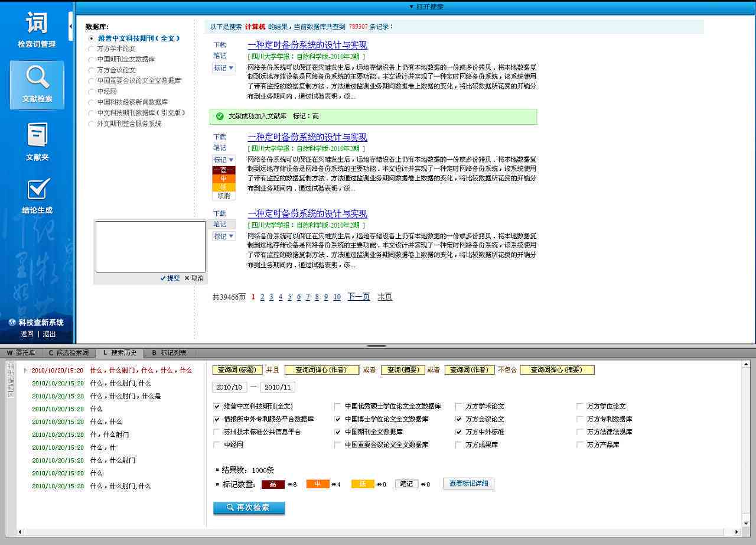Check 中国优秀硕士学位论文全文数据库 checkbox
The image size is (756, 545).
[x=338, y=407]
